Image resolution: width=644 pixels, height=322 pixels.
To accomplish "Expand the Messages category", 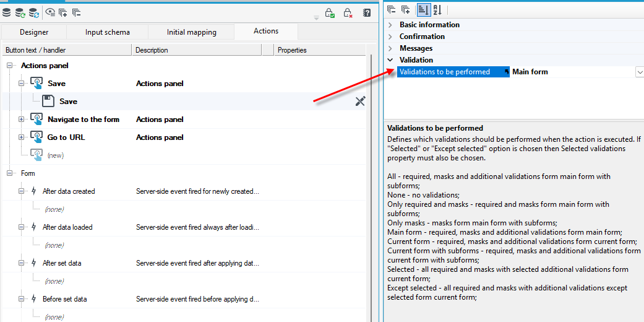I will point(390,48).
